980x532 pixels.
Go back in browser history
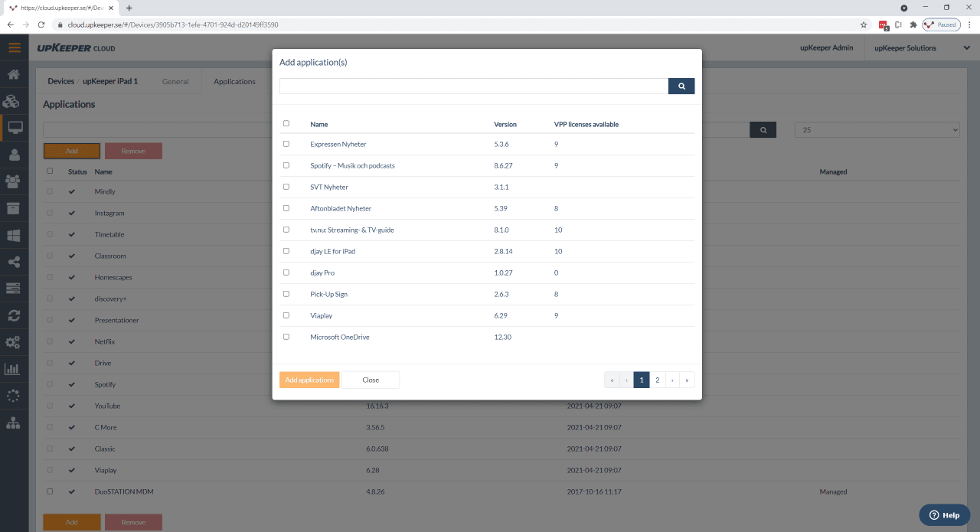[10, 24]
